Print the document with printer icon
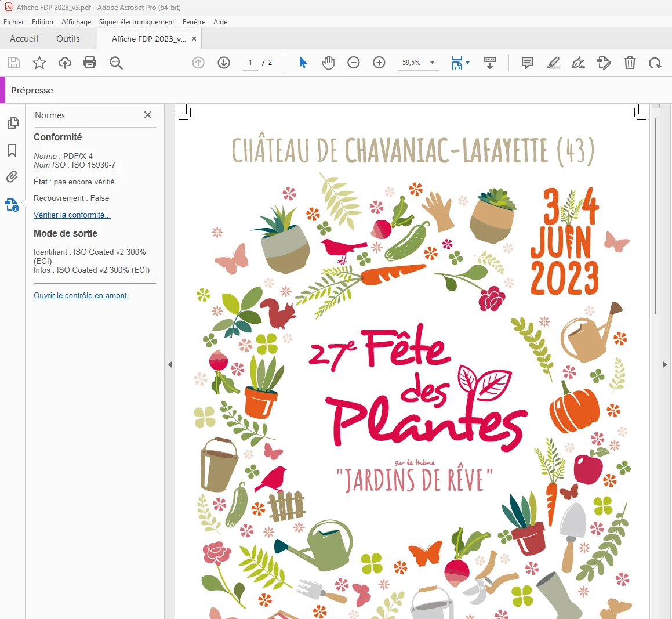The height and width of the screenshot is (619, 672). point(89,63)
